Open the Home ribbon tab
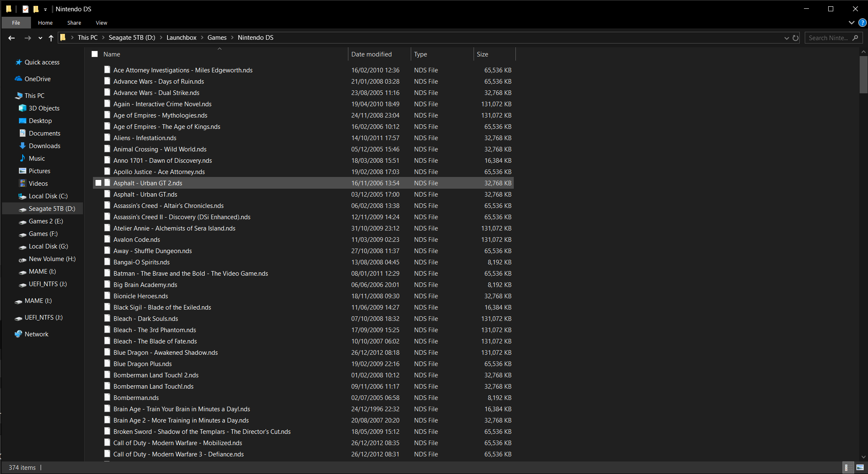Image resolution: width=868 pixels, height=474 pixels. (45, 23)
